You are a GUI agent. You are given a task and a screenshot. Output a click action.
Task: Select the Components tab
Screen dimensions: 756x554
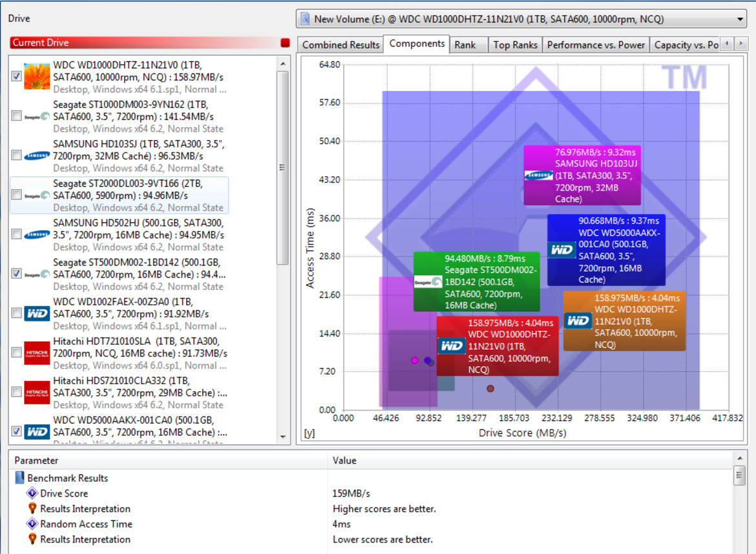point(417,44)
